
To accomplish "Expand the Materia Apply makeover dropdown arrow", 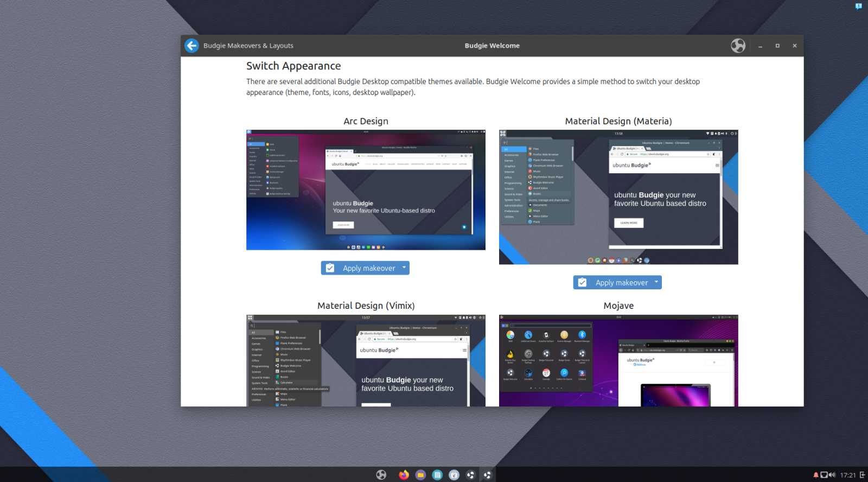I will click(x=656, y=282).
